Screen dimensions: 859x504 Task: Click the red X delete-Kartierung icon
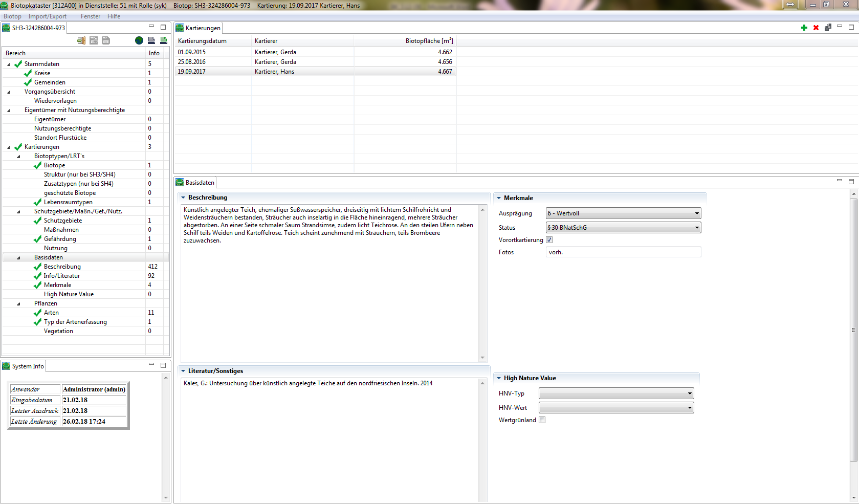pyautogui.click(x=816, y=28)
